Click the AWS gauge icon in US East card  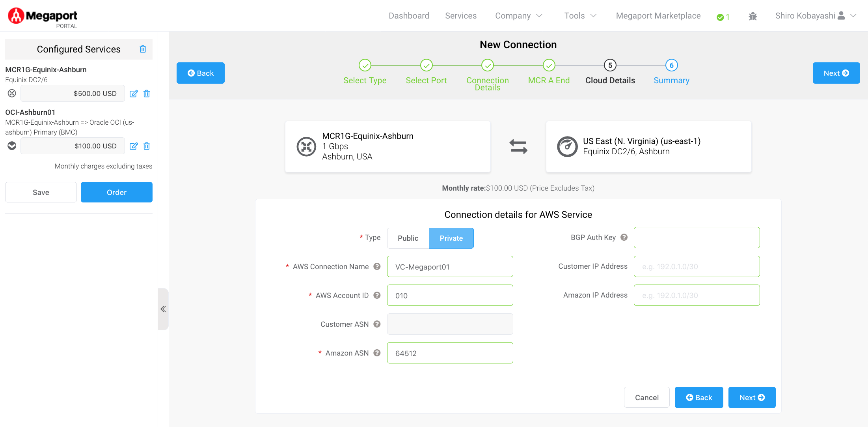(x=567, y=146)
